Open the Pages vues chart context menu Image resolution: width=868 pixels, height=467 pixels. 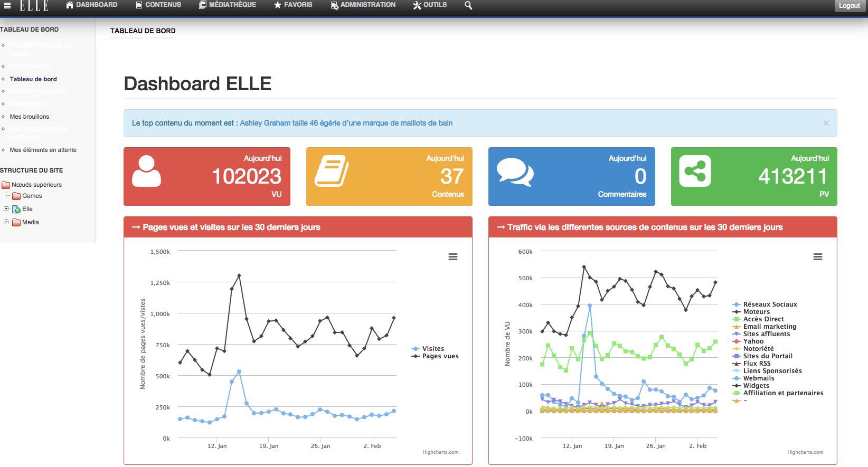pyautogui.click(x=453, y=257)
